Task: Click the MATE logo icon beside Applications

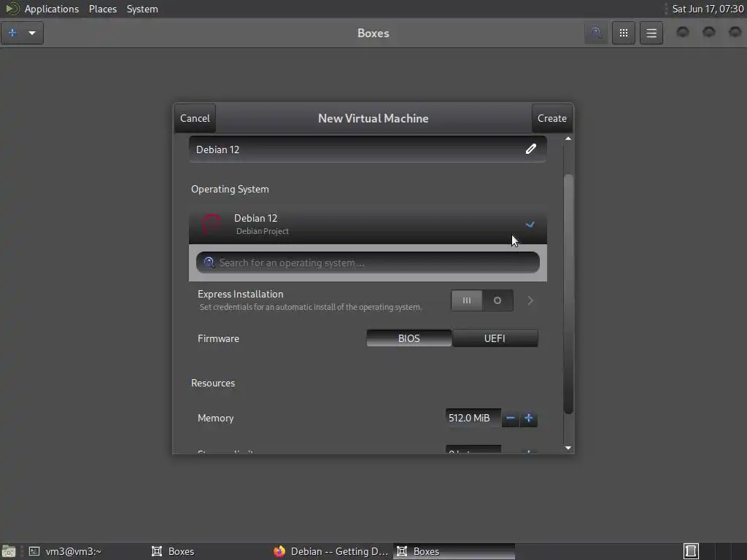Action: [12, 9]
